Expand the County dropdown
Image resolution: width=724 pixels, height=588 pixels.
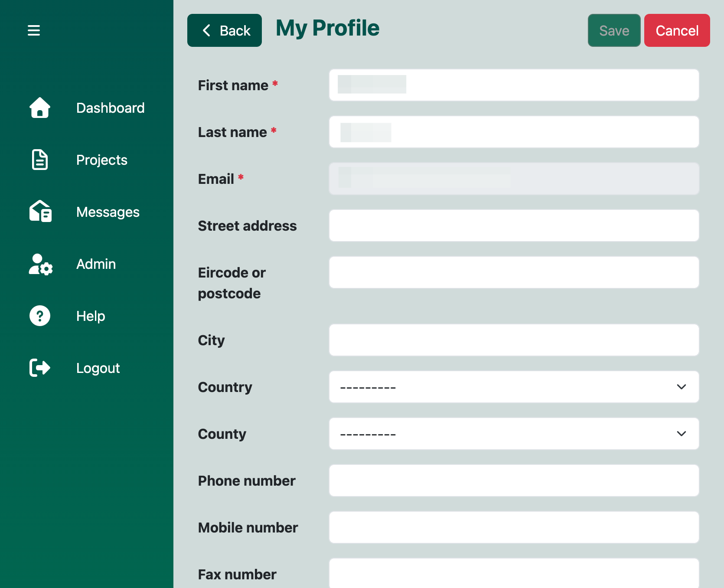tap(514, 434)
